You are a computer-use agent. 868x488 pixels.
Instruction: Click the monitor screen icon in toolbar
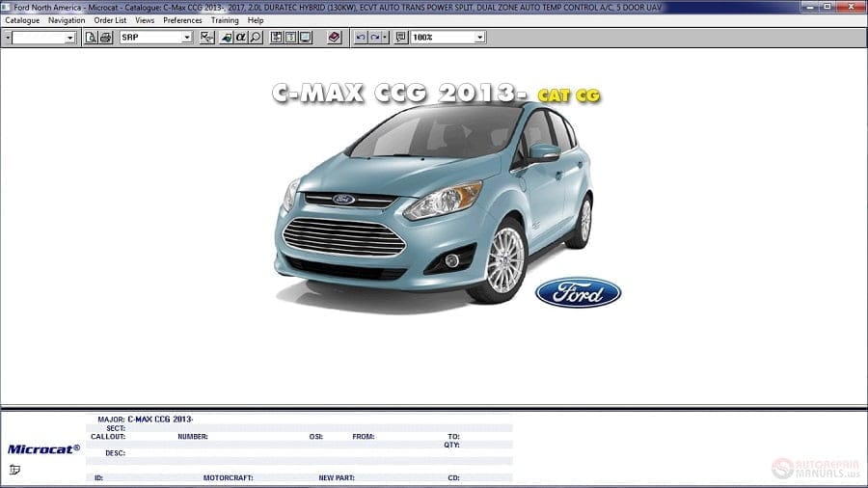click(x=305, y=38)
